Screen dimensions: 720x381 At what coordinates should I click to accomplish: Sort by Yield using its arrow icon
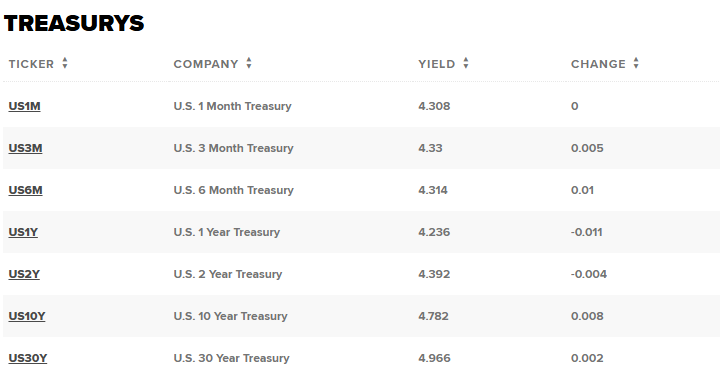(466, 63)
